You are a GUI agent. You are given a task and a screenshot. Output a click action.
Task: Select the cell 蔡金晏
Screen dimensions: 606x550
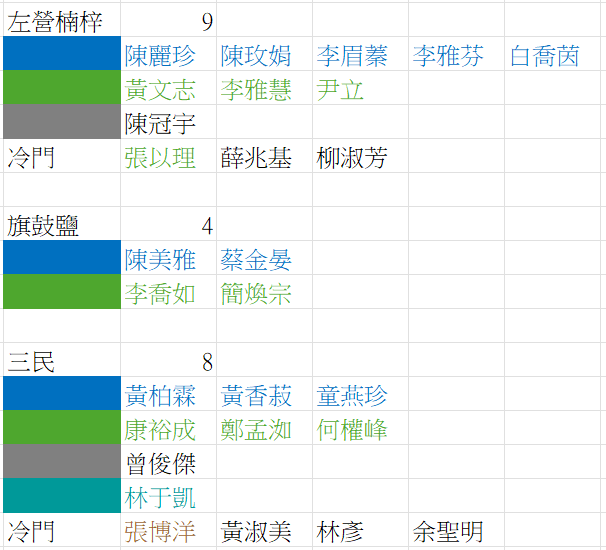click(x=264, y=258)
